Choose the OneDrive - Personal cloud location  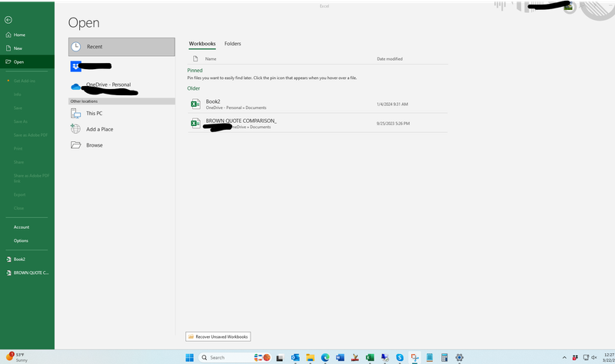click(108, 84)
